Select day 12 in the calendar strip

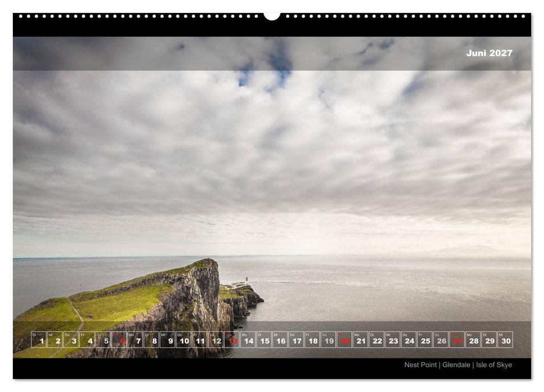pos(216,339)
